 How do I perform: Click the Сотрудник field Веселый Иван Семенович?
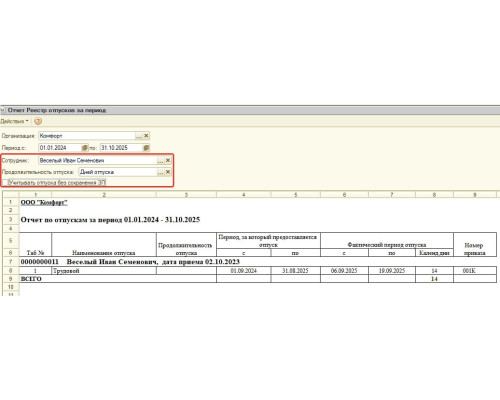coord(98,160)
